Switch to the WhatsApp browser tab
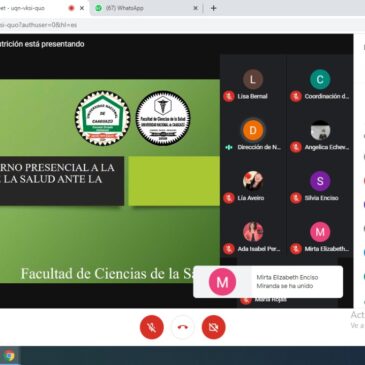 click(x=147, y=8)
